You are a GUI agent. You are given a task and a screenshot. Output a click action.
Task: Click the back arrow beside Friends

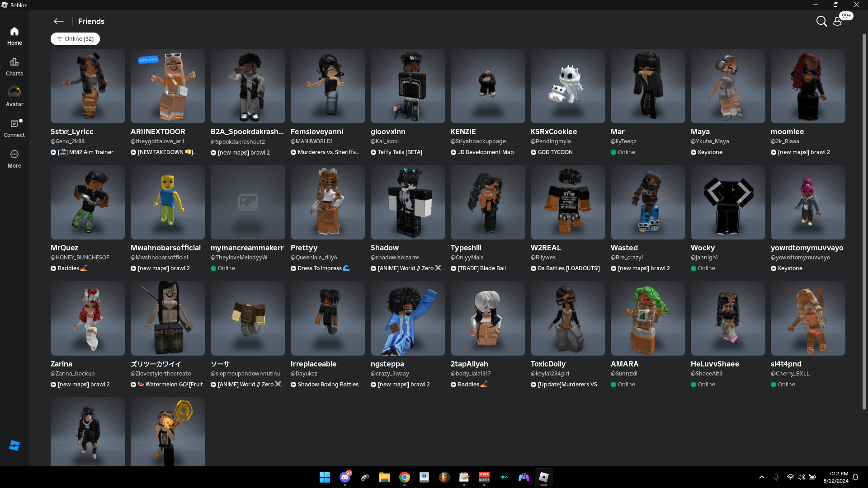pos(58,21)
